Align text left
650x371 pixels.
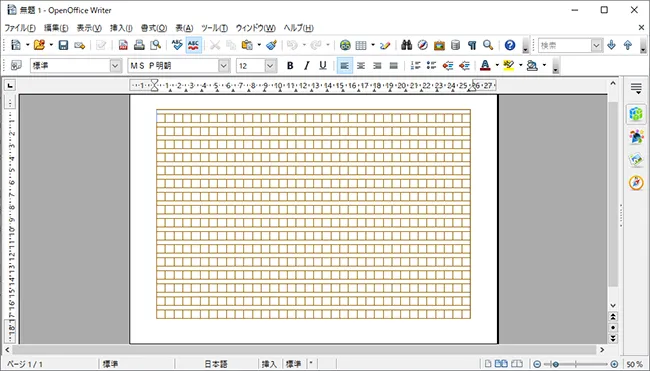point(344,65)
